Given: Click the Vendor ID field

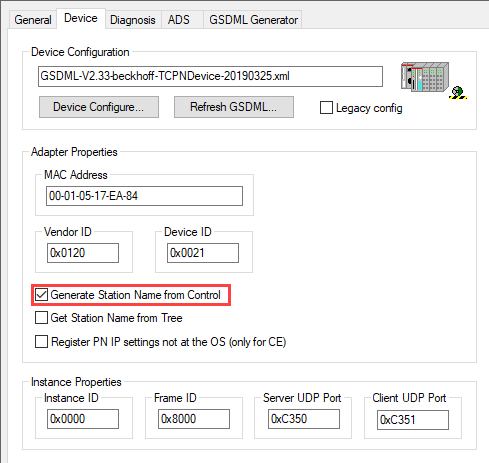Looking at the screenshot, I should [83, 253].
